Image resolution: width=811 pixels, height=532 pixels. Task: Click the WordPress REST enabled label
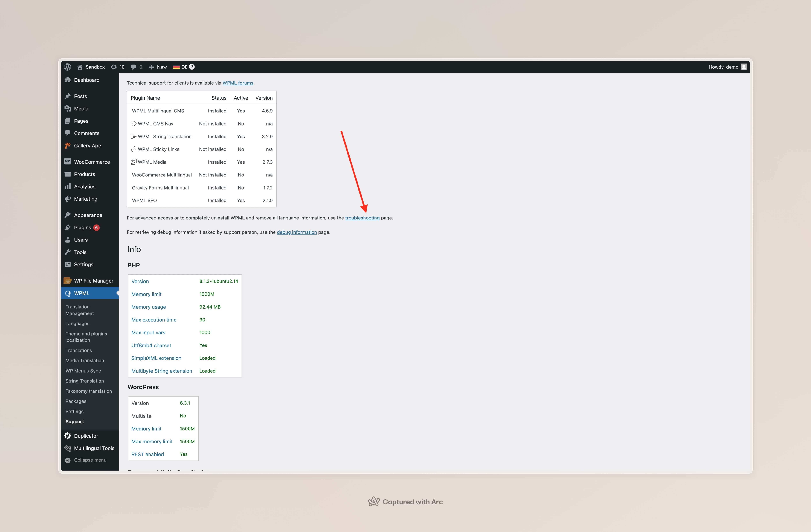click(x=148, y=454)
